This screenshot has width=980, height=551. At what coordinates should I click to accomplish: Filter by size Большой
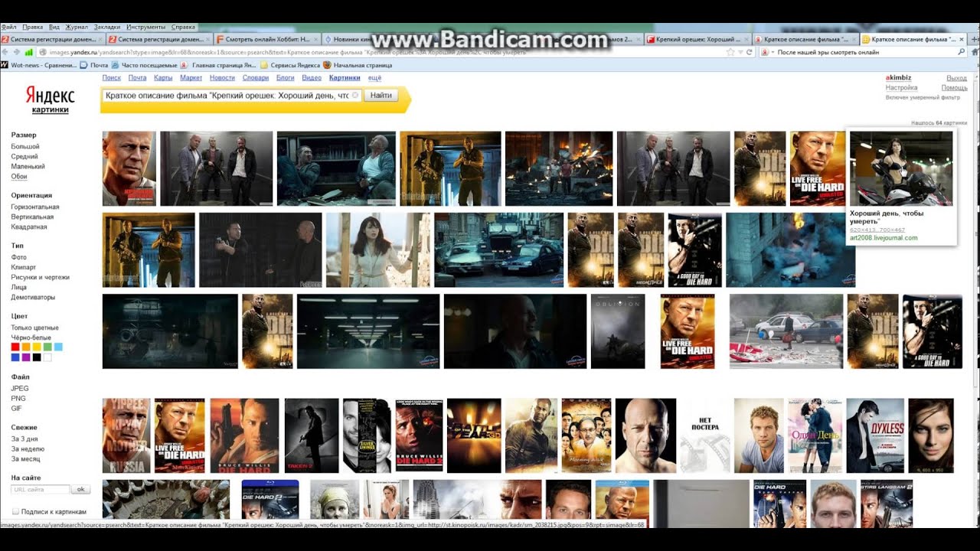pos(25,146)
